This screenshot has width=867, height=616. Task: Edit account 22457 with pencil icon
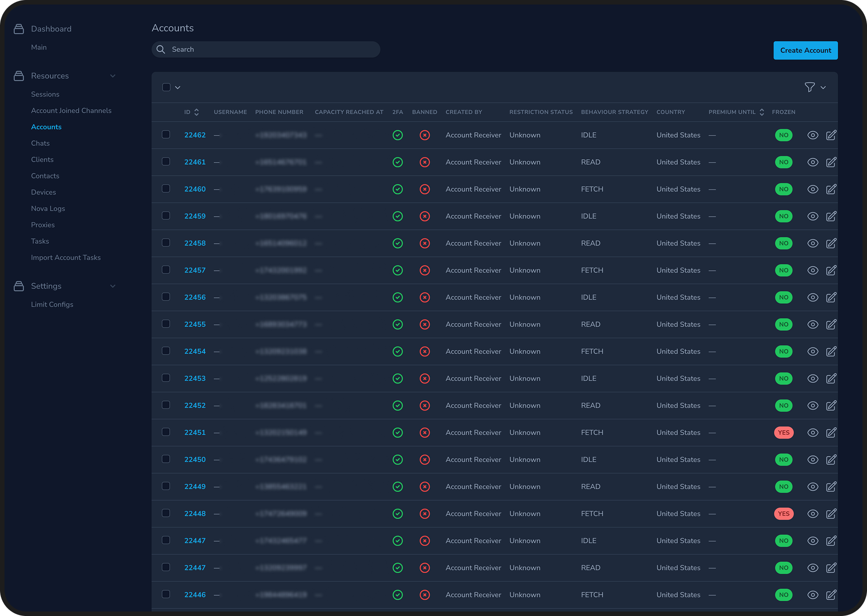pos(831,270)
